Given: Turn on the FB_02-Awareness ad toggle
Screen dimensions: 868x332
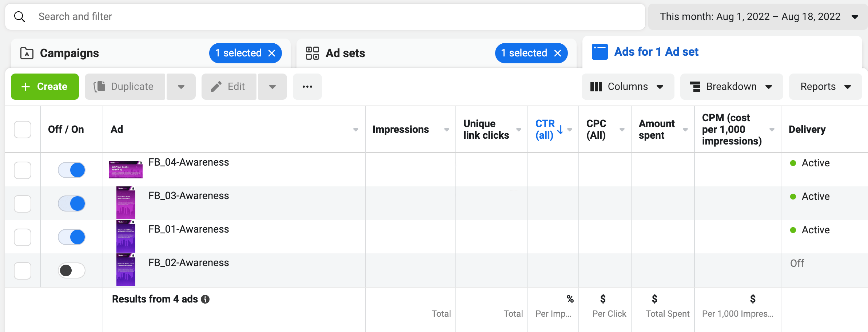Looking at the screenshot, I should click(71, 270).
